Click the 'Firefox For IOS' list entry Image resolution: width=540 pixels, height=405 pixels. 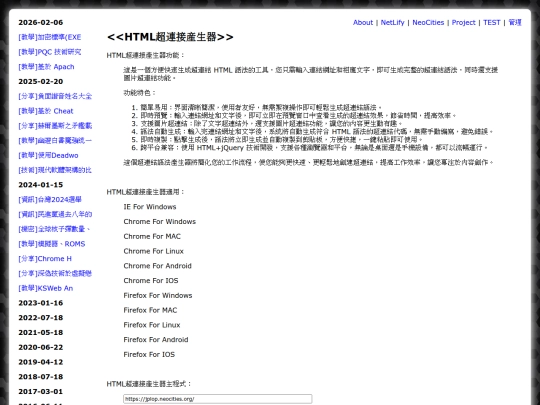point(149,354)
